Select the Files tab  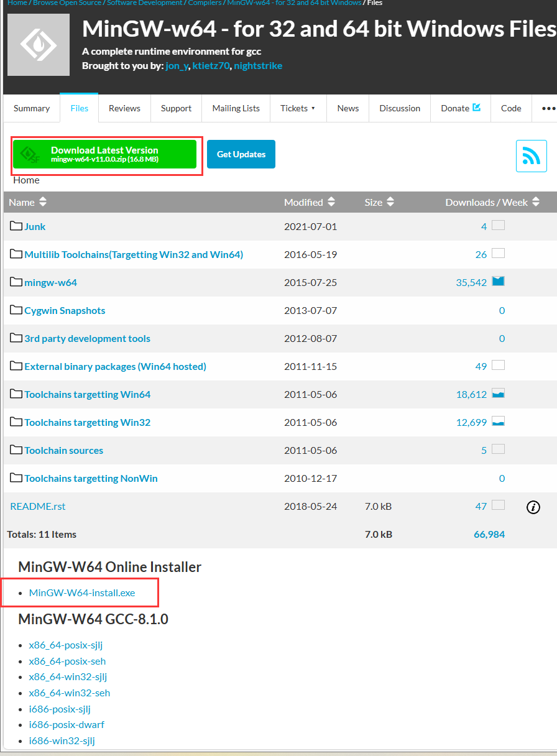(x=80, y=108)
